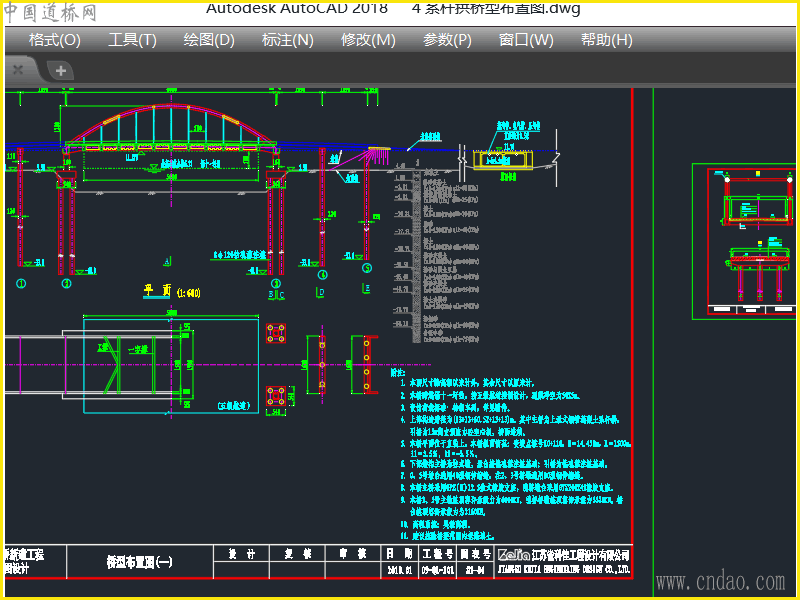800x600 pixels.
Task: Open the 格式(O) menu
Action: click(x=54, y=40)
